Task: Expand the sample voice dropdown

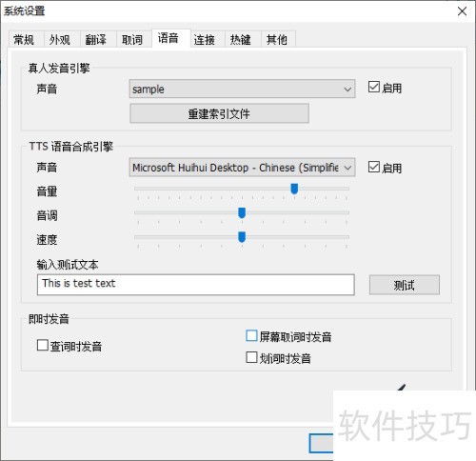Action: pos(242,89)
